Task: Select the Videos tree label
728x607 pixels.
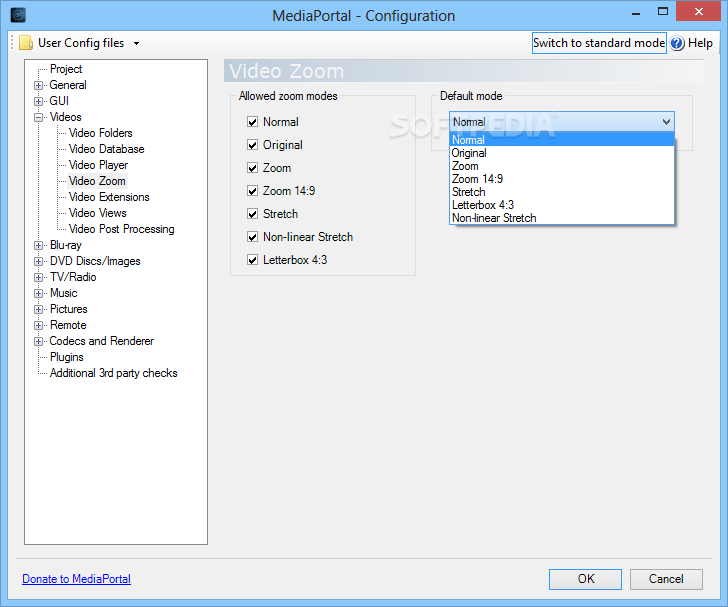Action: (x=65, y=117)
